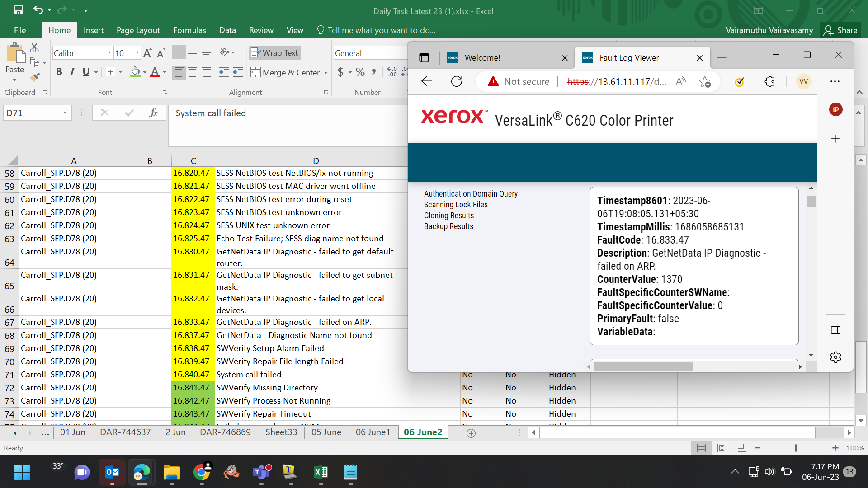This screenshot has height=488, width=868.
Task: Add this page to browser favorites
Action: 705,81
